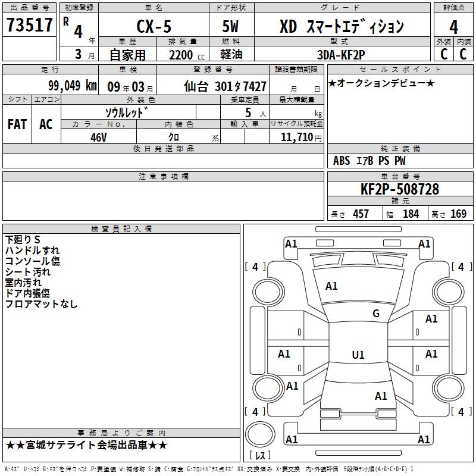Click the 下廻りS inspector note

point(23,239)
